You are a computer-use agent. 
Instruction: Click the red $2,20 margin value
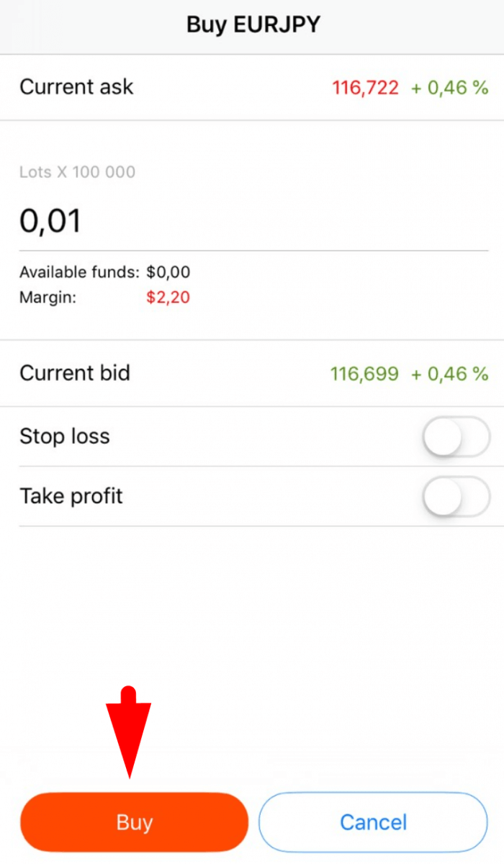[x=168, y=297]
